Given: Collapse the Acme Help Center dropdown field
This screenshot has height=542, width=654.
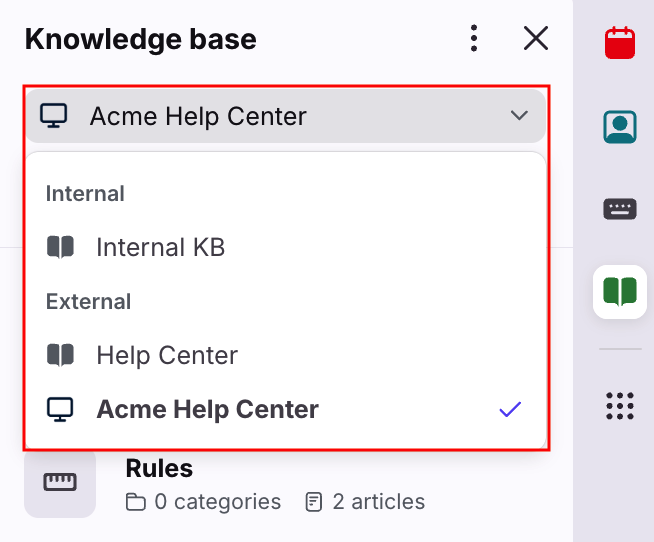Looking at the screenshot, I should pos(285,116).
